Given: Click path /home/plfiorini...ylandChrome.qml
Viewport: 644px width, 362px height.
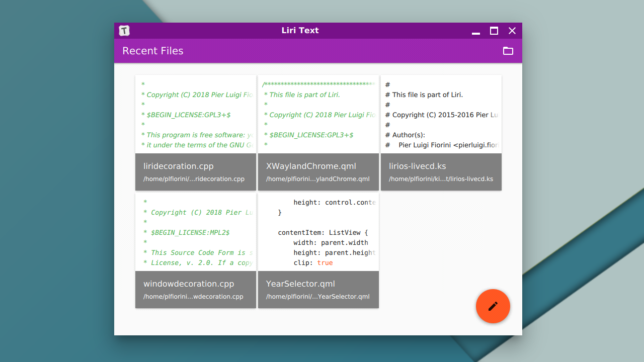Looking at the screenshot, I should pos(318,179).
